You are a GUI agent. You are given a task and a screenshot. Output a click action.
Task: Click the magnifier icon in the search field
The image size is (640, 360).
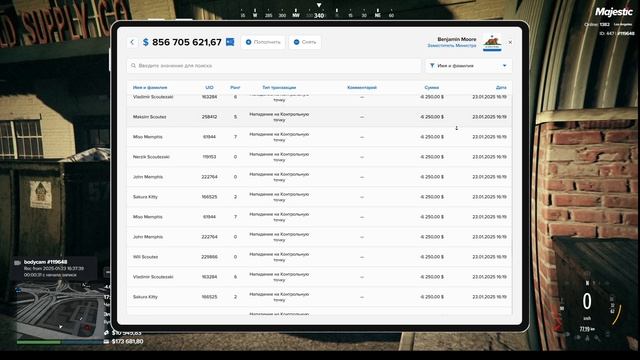tap(133, 65)
